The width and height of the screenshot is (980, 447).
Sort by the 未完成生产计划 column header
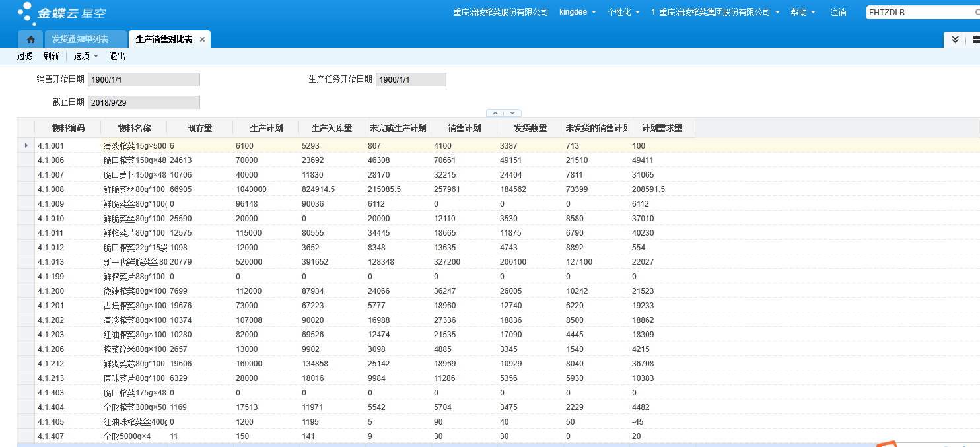[x=398, y=128]
